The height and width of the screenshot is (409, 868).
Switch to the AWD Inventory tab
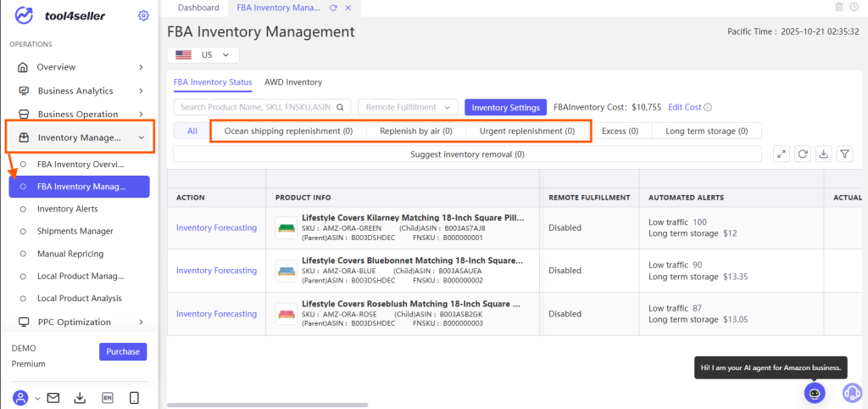tap(293, 82)
